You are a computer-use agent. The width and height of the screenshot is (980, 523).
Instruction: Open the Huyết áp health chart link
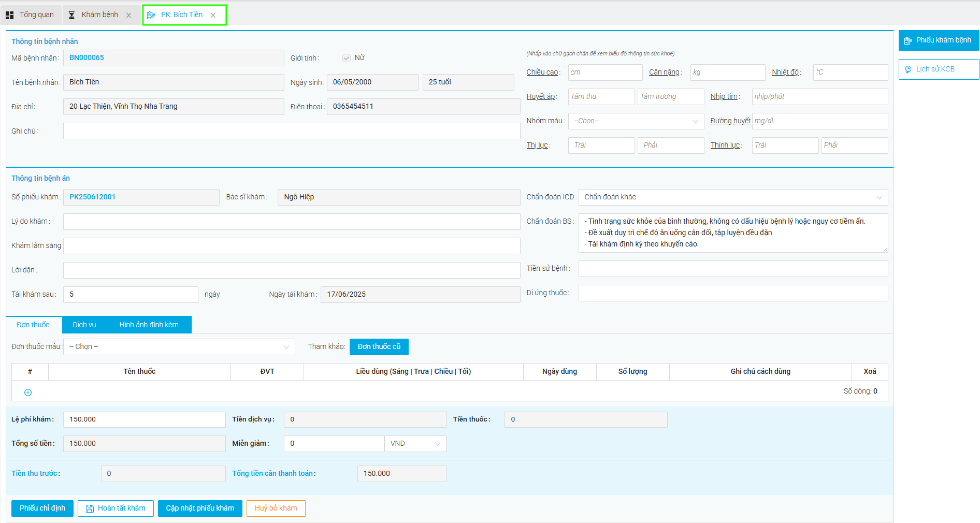pyautogui.click(x=541, y=97)
